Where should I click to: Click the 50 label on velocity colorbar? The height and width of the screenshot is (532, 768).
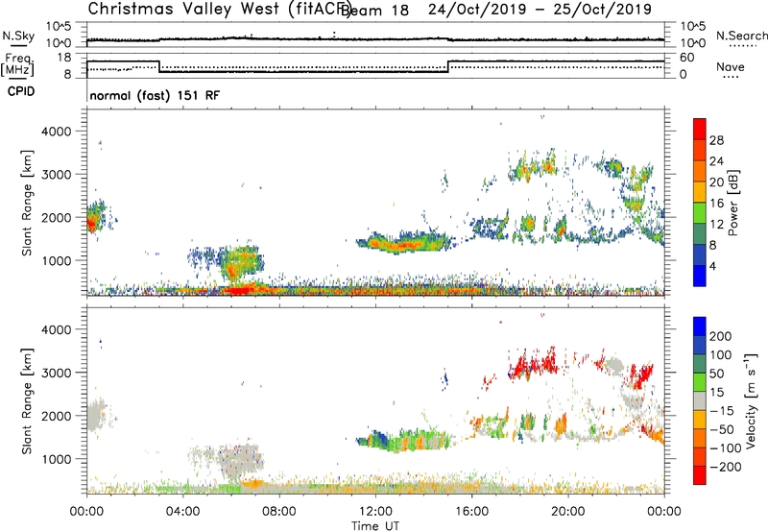coord(717,374)
